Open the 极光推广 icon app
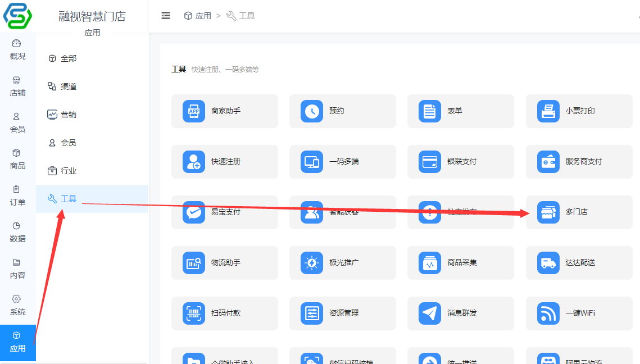Image resolution: width=640 pixels, height=364 pixels. [x=342, y=263]
